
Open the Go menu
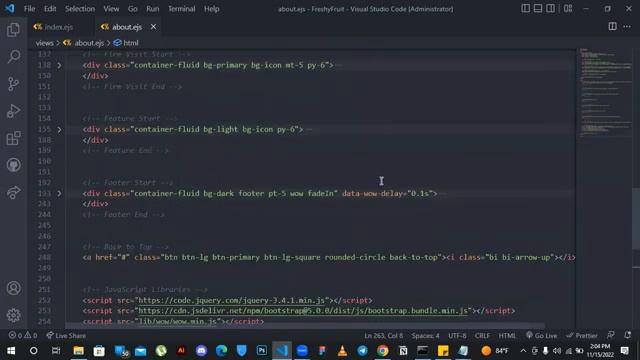coord(133,9)
